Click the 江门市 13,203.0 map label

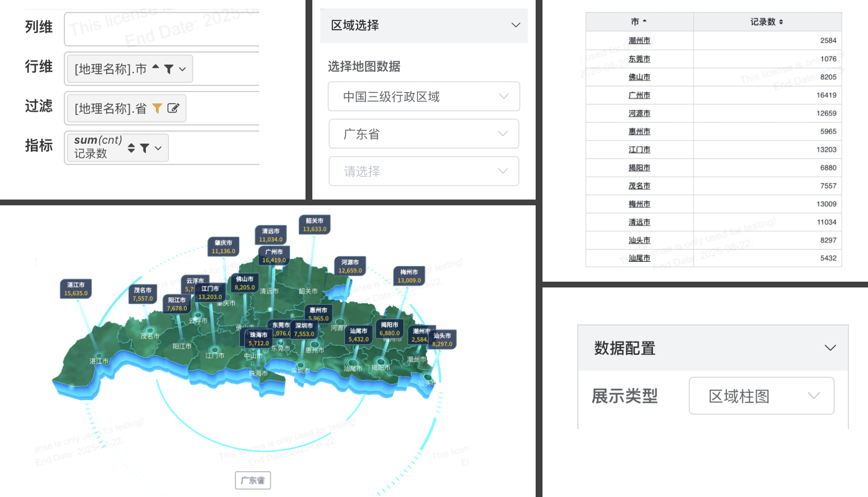coord(210,293)
